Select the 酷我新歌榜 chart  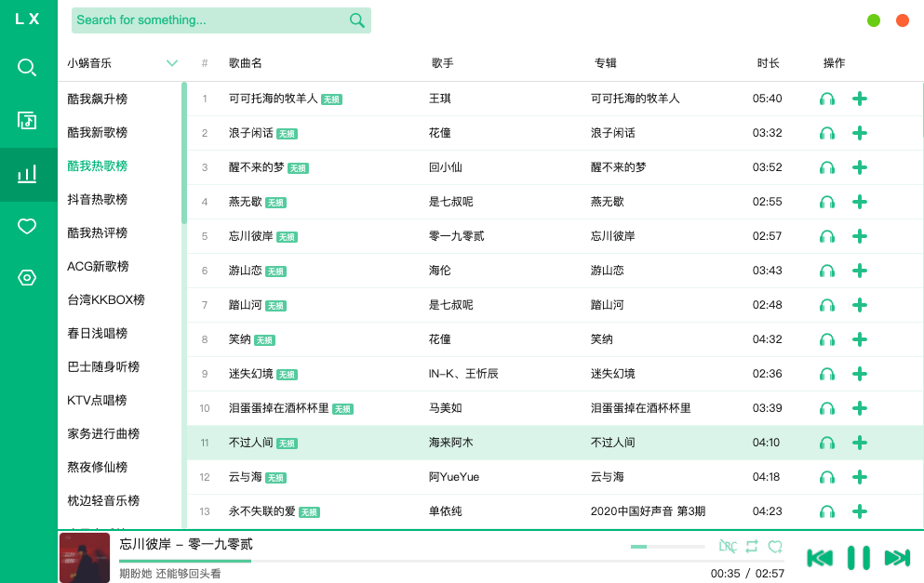point(97,132)
